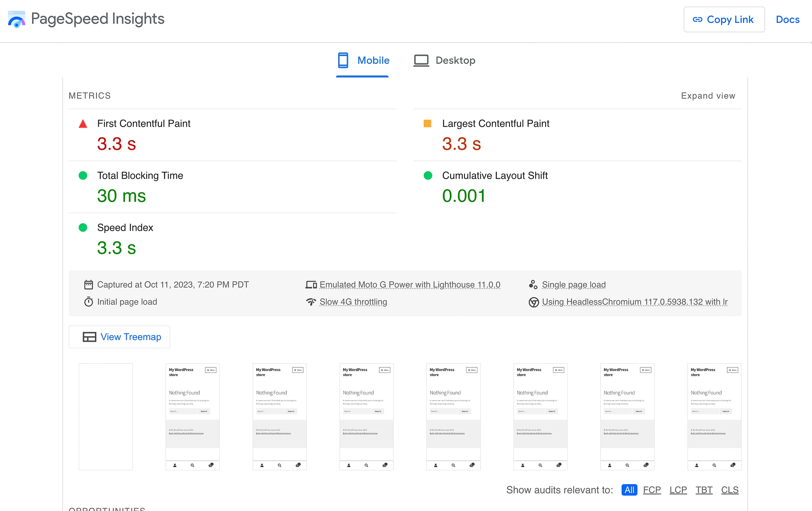This screenshot has height=511, width=812.
Task: Click the single page load person icon
Action: [x=533, y=285]
